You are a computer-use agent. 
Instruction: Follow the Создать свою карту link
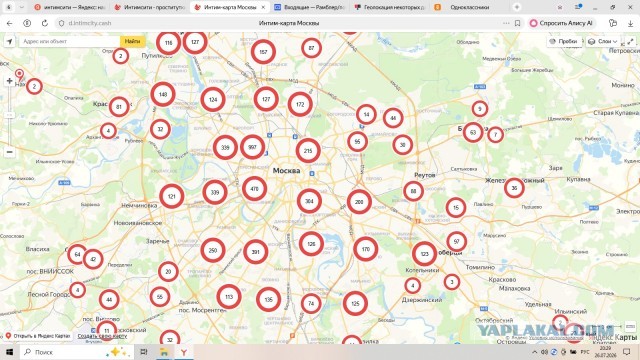[x=102, y=336]
